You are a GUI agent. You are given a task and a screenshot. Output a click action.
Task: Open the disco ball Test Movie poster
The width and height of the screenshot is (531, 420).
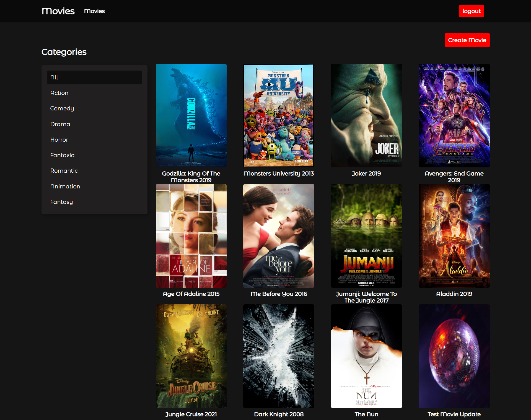pyautogui.click(x=454, y=356)
